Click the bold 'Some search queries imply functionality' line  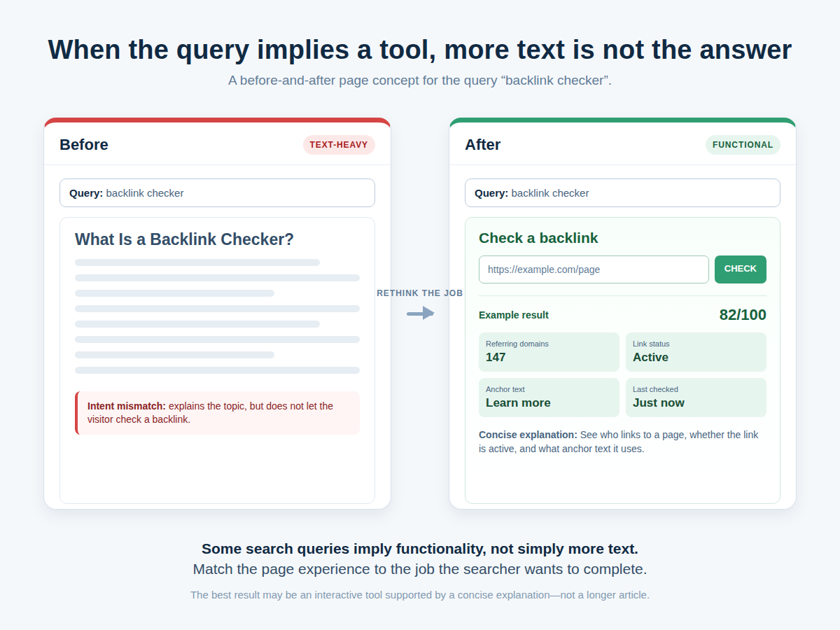click(420, 549)
